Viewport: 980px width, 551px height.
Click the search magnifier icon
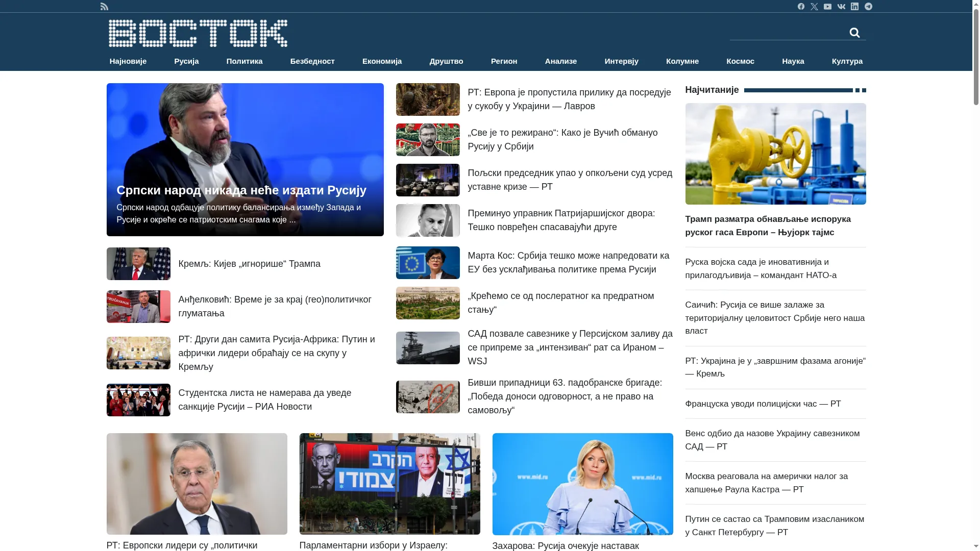854,33
